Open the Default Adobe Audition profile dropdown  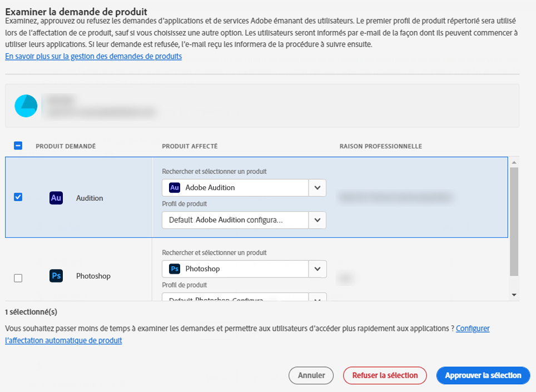317,220
